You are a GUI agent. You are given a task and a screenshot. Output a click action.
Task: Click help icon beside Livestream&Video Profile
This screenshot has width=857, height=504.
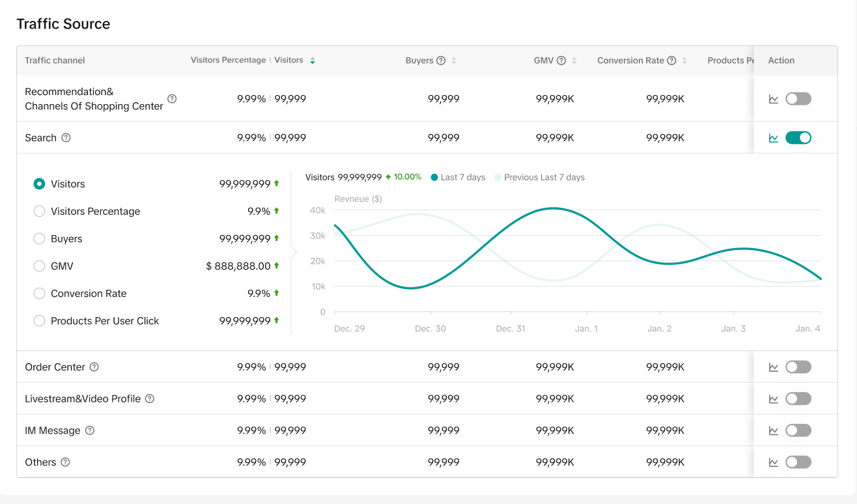tap(150, 399)
